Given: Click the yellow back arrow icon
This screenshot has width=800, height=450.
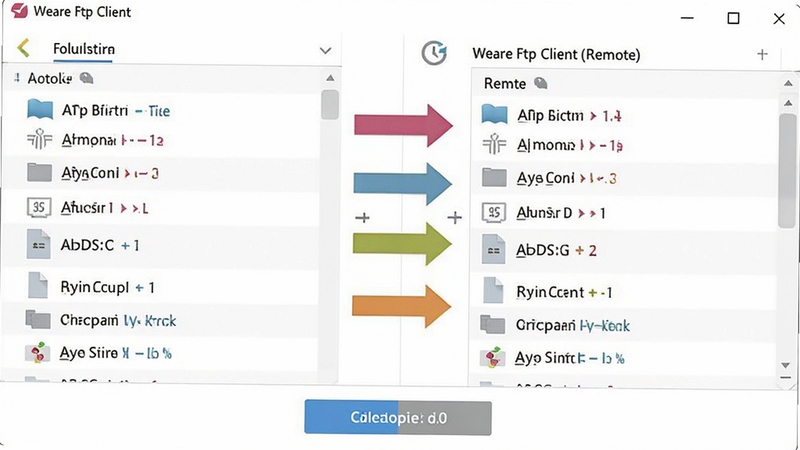Looking at the screenshot, I should [x=23, y=48].
